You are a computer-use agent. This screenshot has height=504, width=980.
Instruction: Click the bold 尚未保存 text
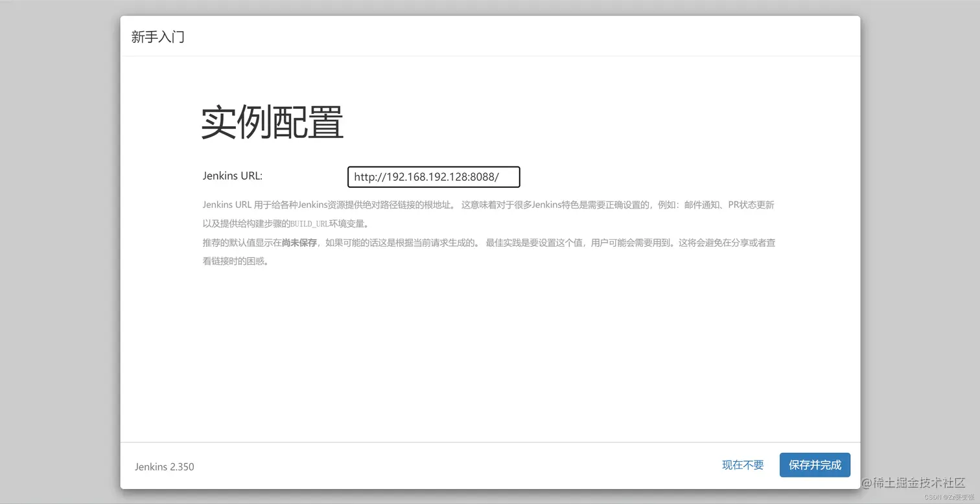coord(299,243)
